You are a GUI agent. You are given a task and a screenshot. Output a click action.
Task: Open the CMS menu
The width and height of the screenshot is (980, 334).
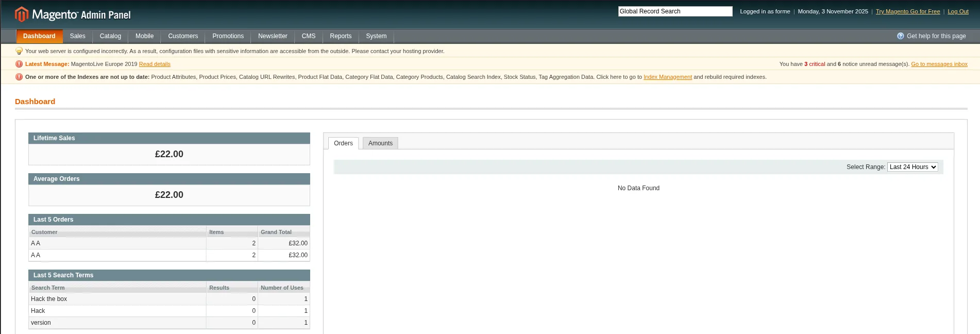(x=309, y=36)
